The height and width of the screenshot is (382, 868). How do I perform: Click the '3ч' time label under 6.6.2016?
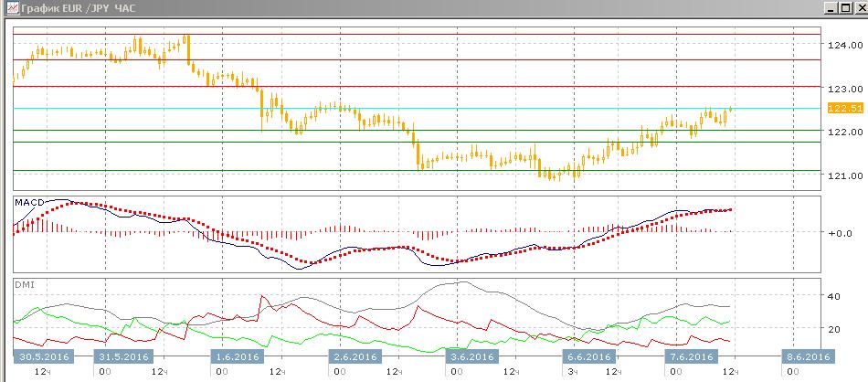pos(573,372)
